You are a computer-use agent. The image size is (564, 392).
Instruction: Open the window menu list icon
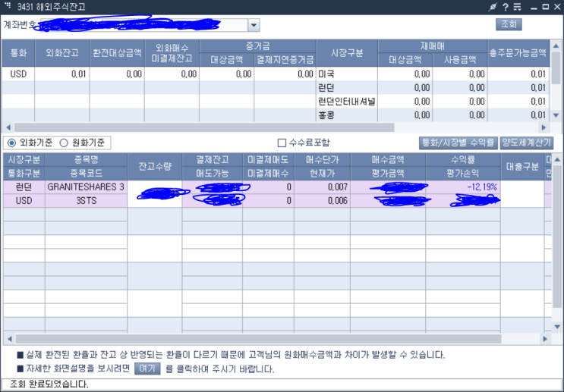click(x=517, y=7)
